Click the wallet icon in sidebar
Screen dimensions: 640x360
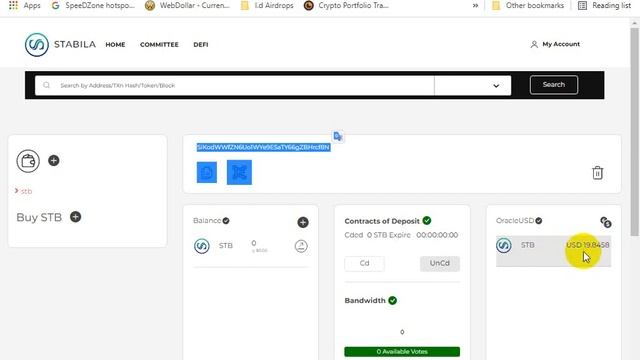point(28,161)
